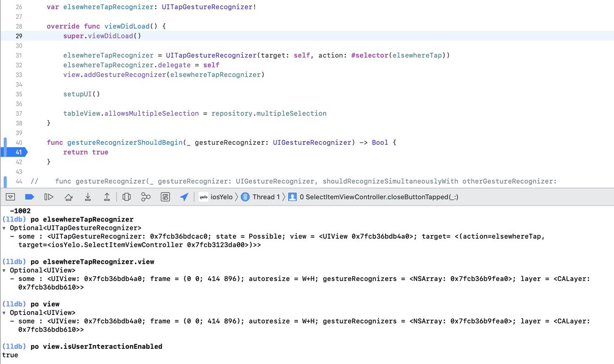Image resolution: width=614 pixels, height=364 pixels.
Task: Click line number 29 in the gutter
Action: point(19,36)
